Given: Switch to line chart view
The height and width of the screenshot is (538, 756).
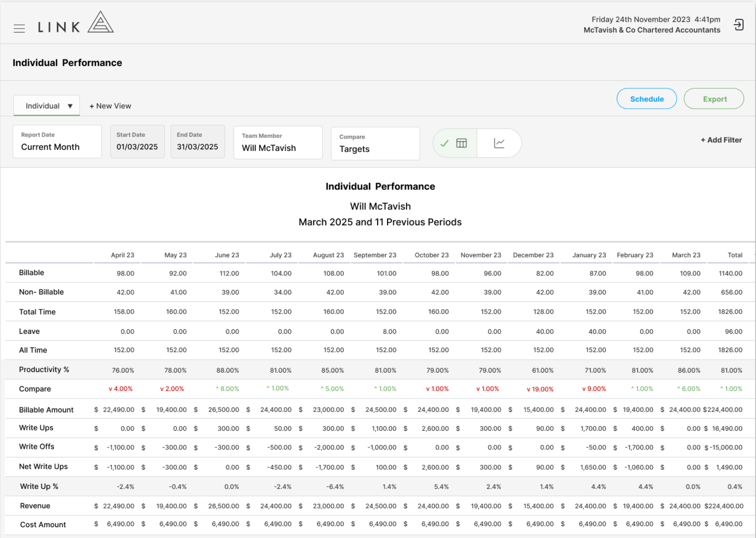Looking at the screenshot, I should pyautogui.click(x=499, y=143).
